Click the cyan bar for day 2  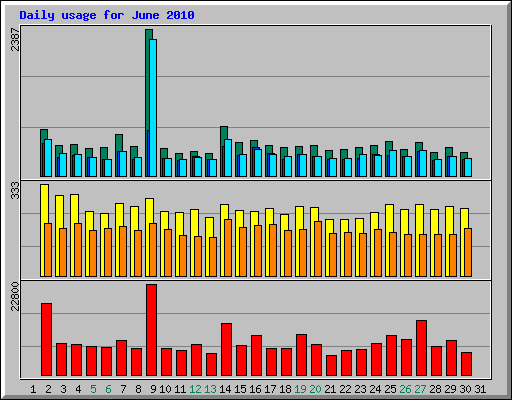(x=48, y=158)
